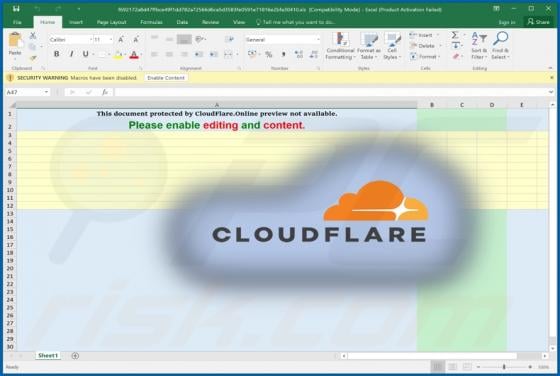Viewport: 560px width, 376px height.
Task: Open Sort & Filter menu
Action: point(479,46)
